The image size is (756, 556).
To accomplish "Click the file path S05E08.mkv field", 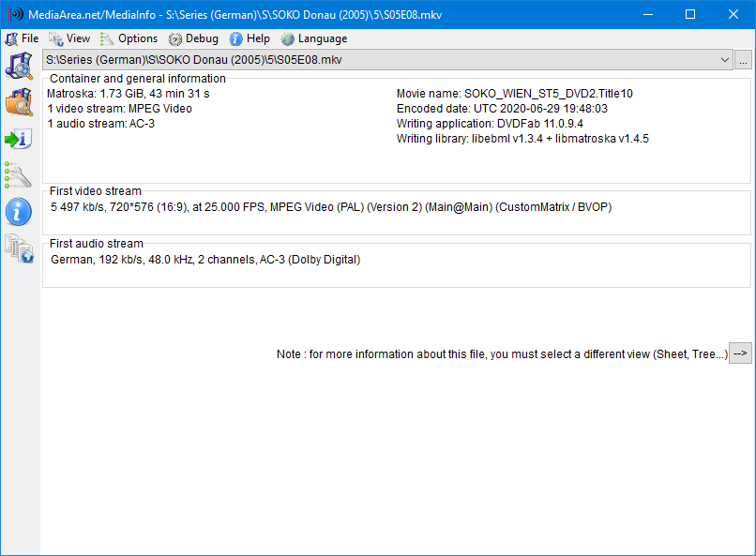I will click(387, 60).
